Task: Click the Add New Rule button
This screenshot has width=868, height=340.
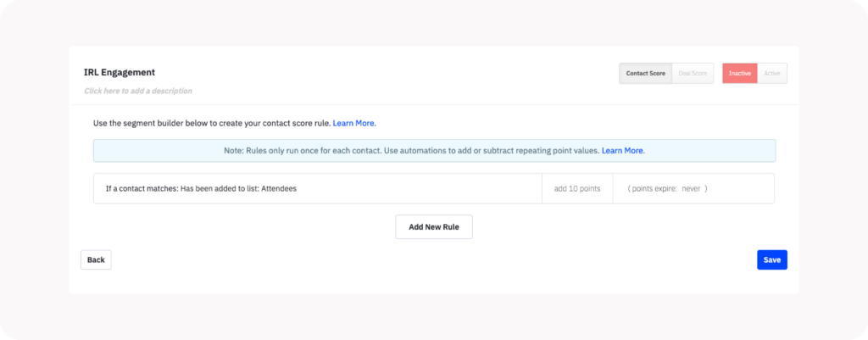Action: coord(434,227)
